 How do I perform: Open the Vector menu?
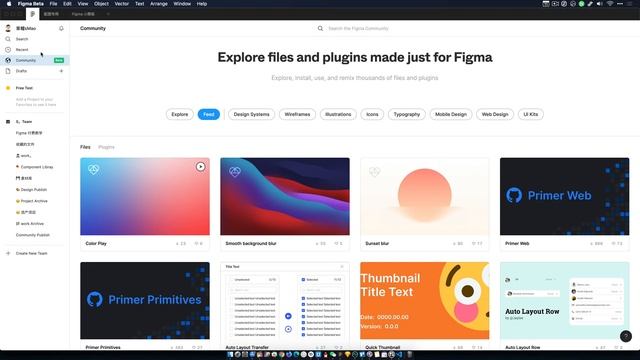click(122, 4)
